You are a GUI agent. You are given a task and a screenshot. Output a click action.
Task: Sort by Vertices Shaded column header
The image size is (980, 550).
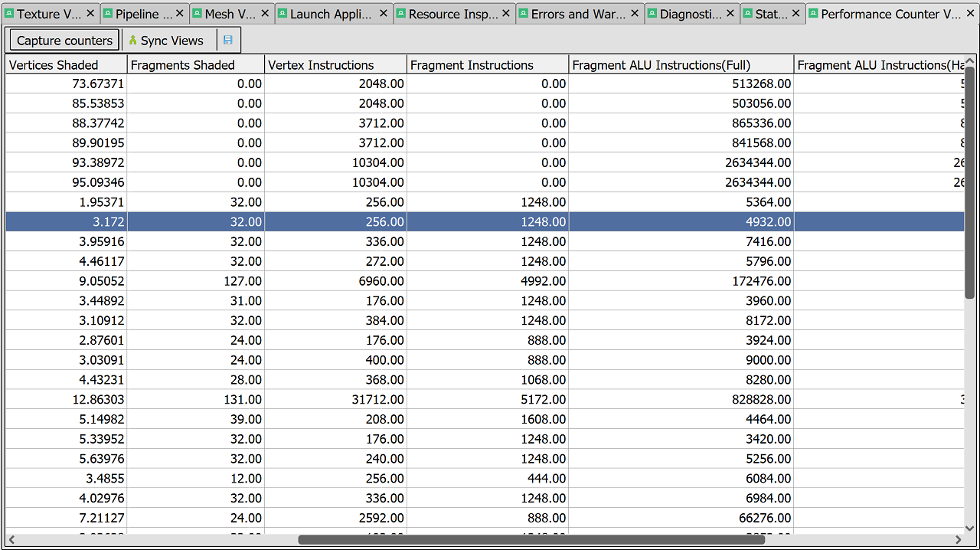click(x=66, y=65)
